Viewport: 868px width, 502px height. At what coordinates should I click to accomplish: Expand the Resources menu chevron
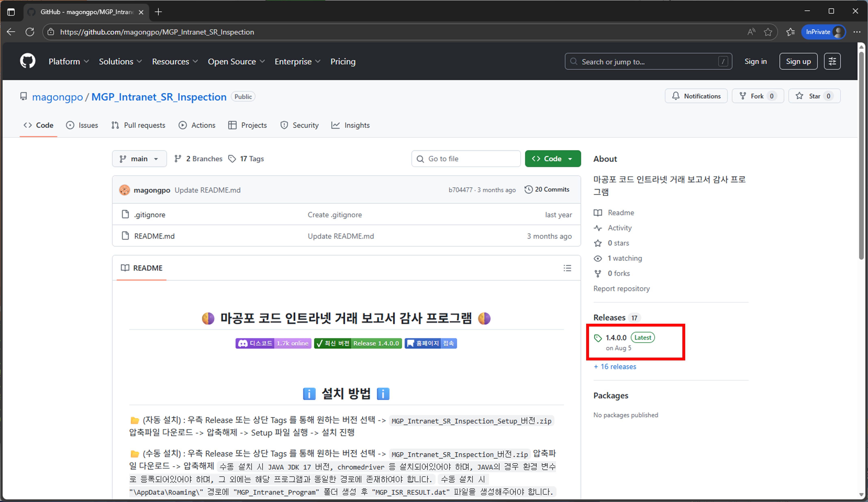(195, 61)
